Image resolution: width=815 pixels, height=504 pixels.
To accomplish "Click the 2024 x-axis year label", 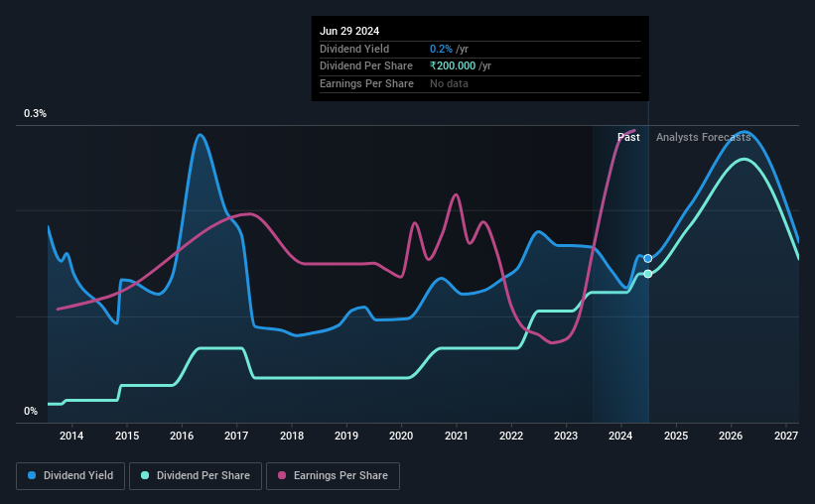I will 620,436.
